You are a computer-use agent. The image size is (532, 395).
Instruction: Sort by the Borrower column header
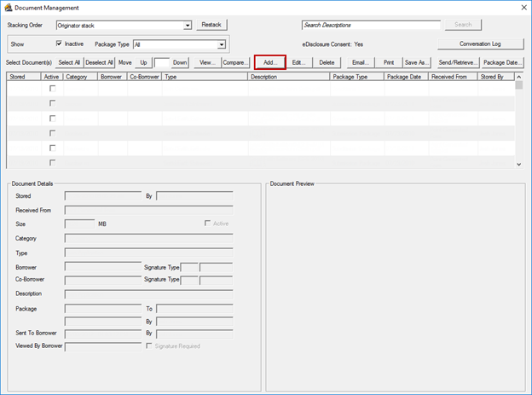pyautogui.click(x=113, y=77)
